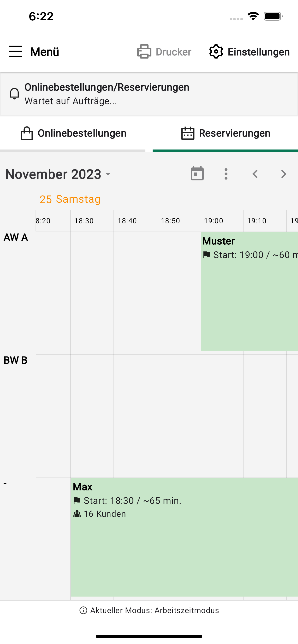Open the Max reservation block
Viewport: 298px width, 644px height.
[x=184, y=537]
